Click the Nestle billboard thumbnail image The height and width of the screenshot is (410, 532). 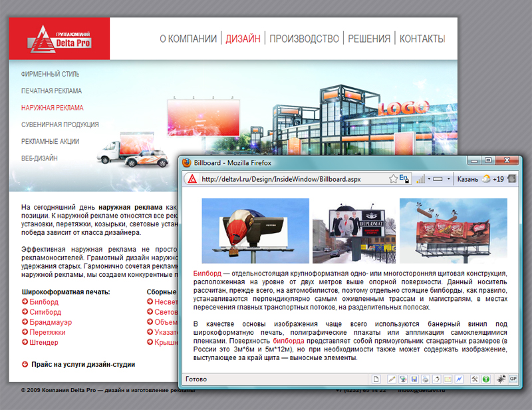click(453, 231)
